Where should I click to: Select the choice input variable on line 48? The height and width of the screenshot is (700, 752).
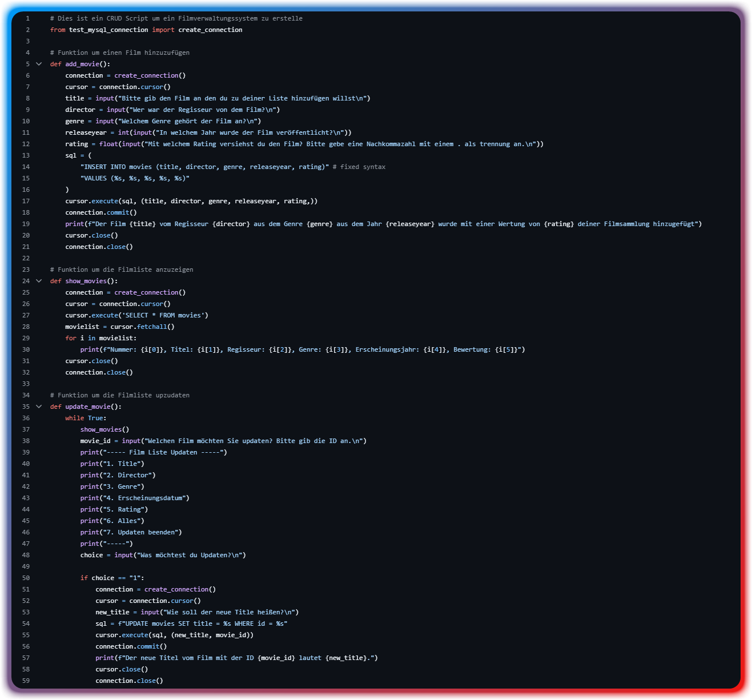91,555
